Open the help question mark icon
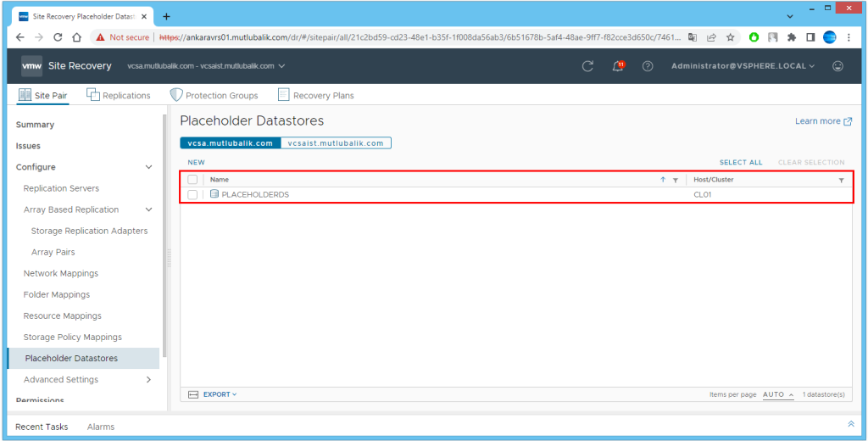Screen dimensions: 868x441 [648, 66]
